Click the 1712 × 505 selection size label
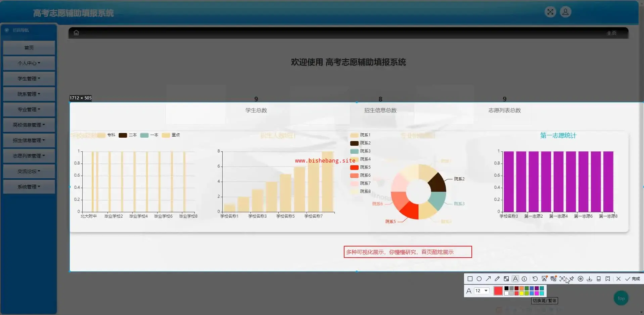 point(81,98)
